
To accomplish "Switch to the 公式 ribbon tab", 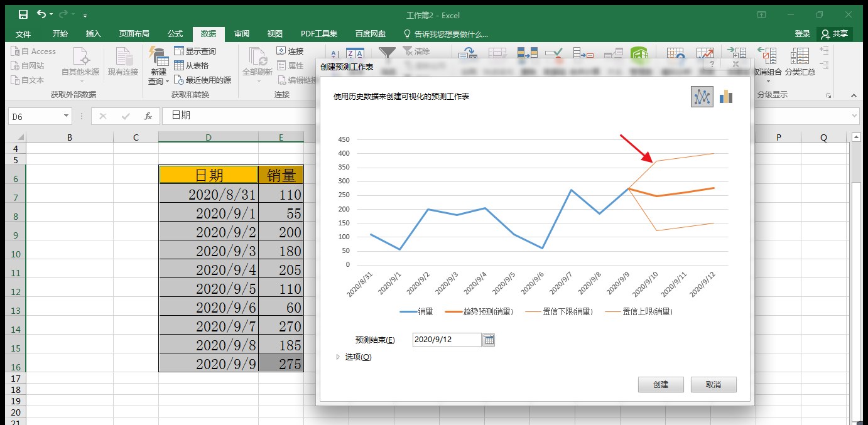I will coord(175,34).
